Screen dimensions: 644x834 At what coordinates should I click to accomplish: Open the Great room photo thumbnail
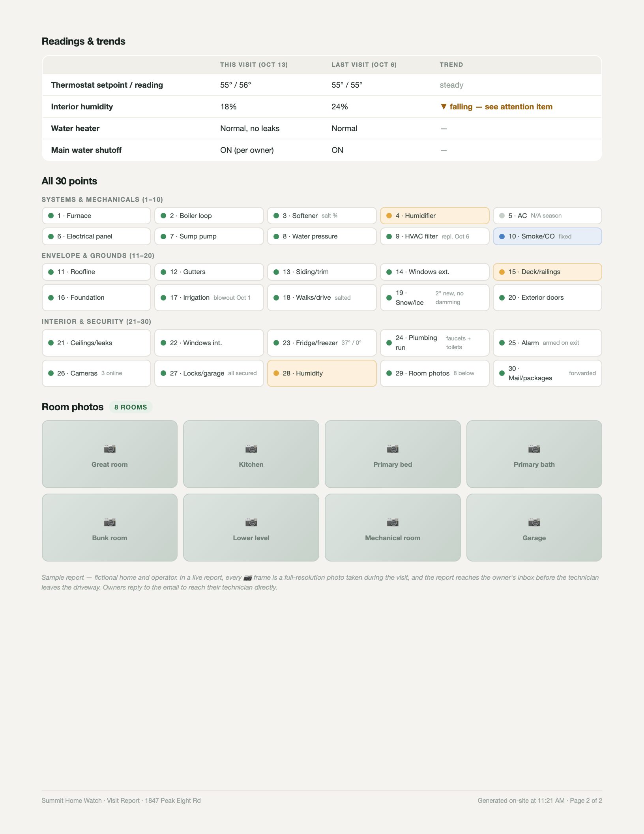(110, 454)
